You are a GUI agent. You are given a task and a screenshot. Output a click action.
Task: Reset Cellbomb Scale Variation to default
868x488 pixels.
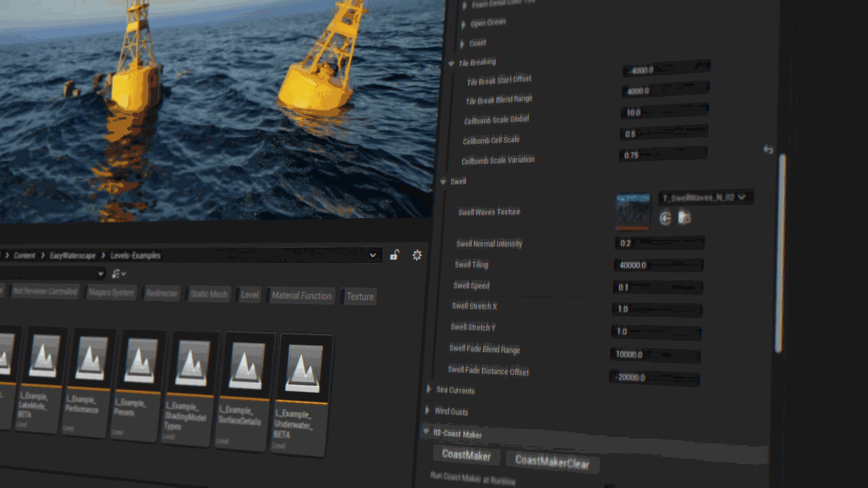[x=768, y=149]
